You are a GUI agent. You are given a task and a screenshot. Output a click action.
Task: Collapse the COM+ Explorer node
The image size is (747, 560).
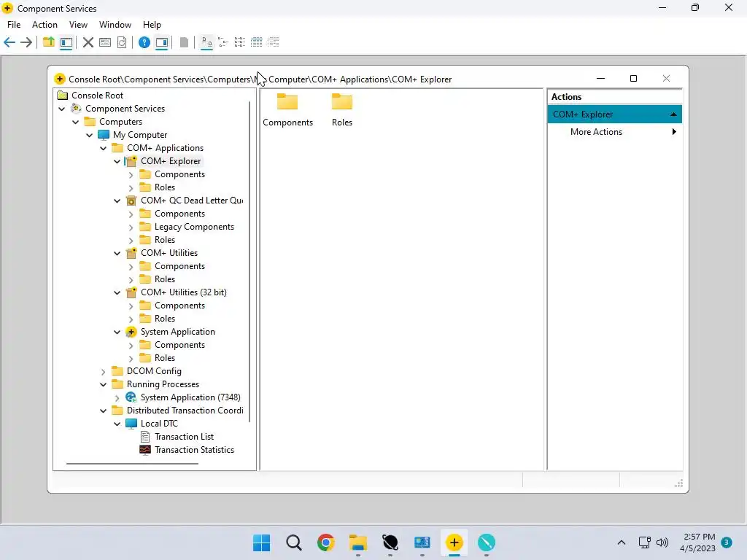(117, 161)
